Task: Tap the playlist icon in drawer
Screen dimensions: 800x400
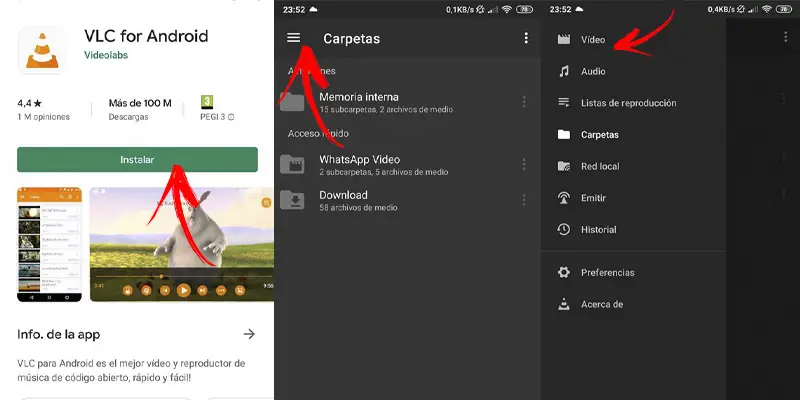Action: point(564,103)
